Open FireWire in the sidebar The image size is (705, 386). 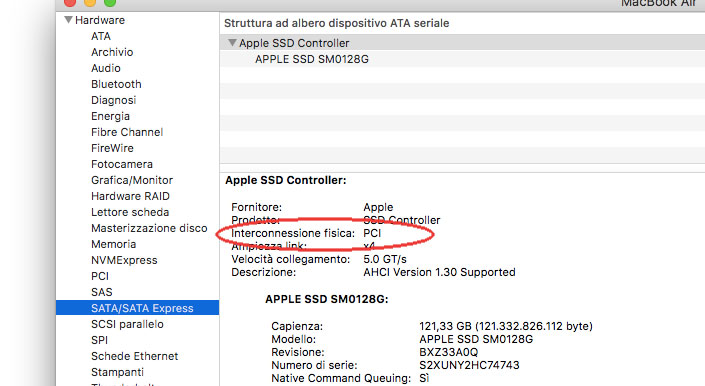point(112,148)
